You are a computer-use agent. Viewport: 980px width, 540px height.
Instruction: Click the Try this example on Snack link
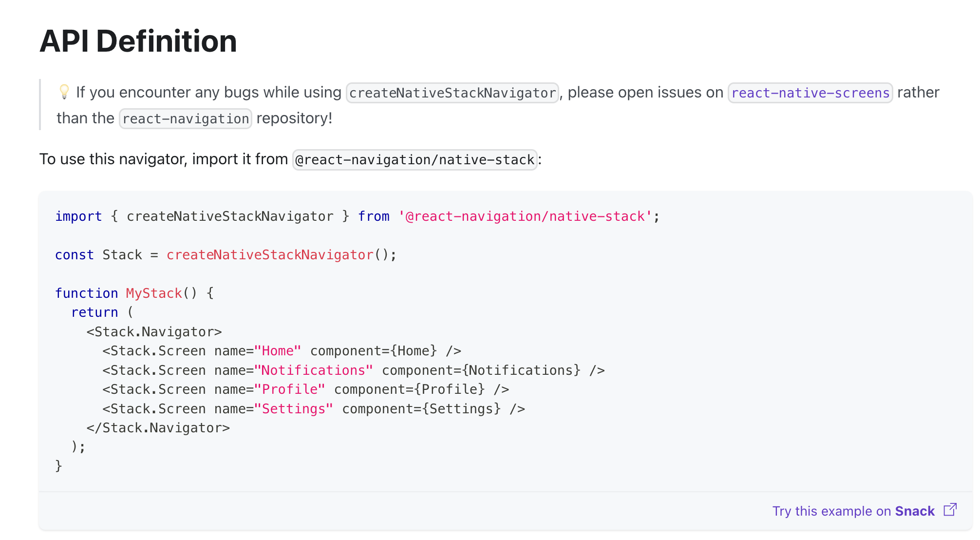(853, 511)
